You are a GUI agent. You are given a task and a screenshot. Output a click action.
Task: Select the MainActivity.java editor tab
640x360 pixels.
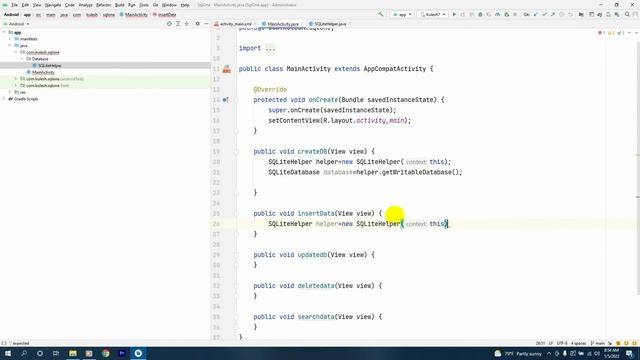tap(281, 24)
